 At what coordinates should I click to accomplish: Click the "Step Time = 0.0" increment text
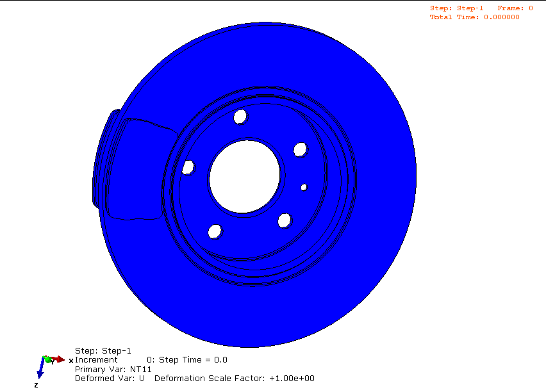pos(193,359)
